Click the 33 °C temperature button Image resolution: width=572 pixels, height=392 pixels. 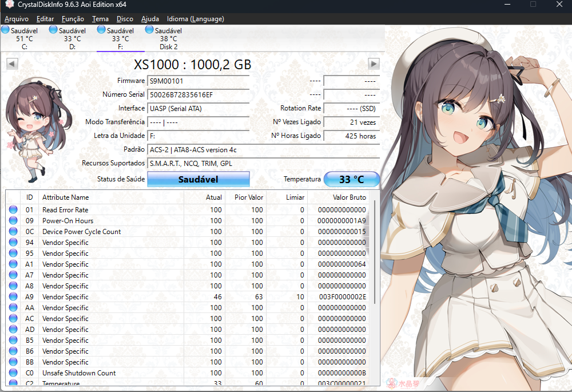(352, 179)
